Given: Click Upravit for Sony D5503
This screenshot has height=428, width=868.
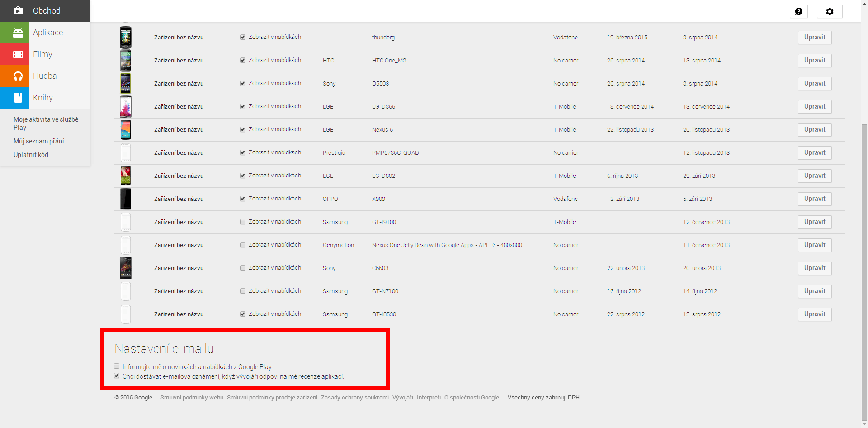Looking at the screenshot, I should click(815, 84).
